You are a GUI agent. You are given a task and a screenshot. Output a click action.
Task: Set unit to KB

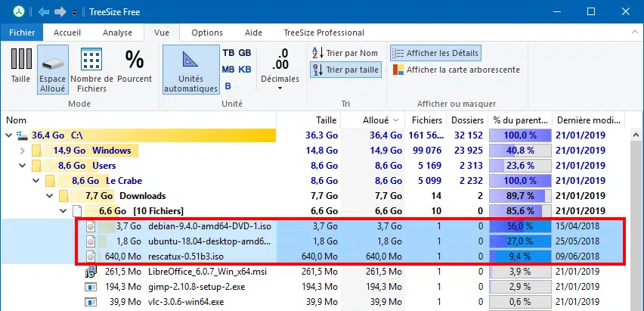coord(245,69)
